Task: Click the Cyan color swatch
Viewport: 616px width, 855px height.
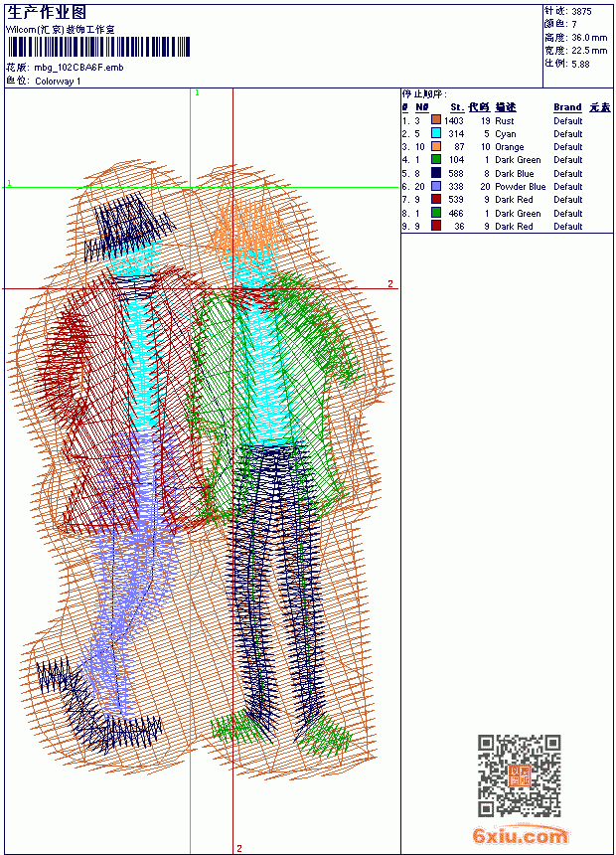Action: point(436,133)
